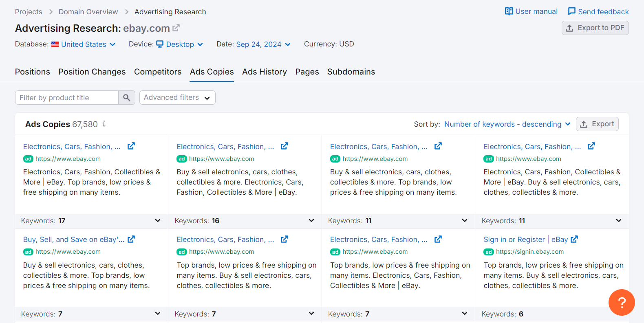This screenshot has width=644, height=323.
Task: Open external link of the ad reading 'Buy & sell... Top brands, low prices'
Action: (438, 146)
